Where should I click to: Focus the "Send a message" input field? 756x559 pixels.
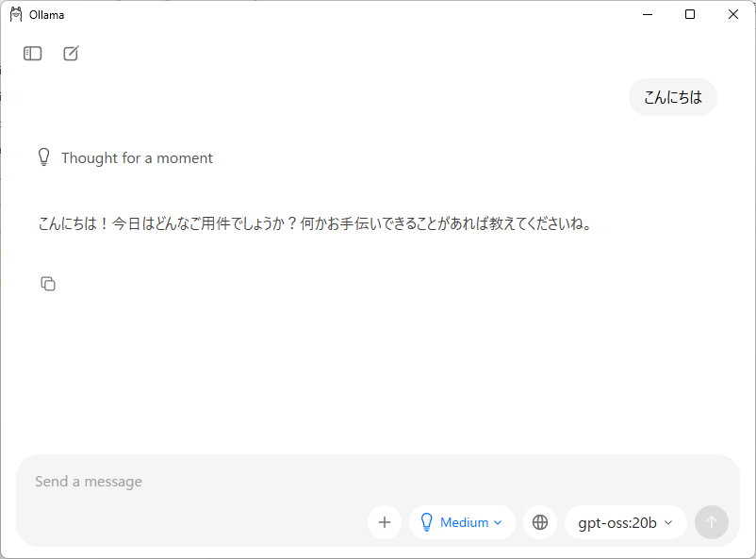(x=283, y=482)
